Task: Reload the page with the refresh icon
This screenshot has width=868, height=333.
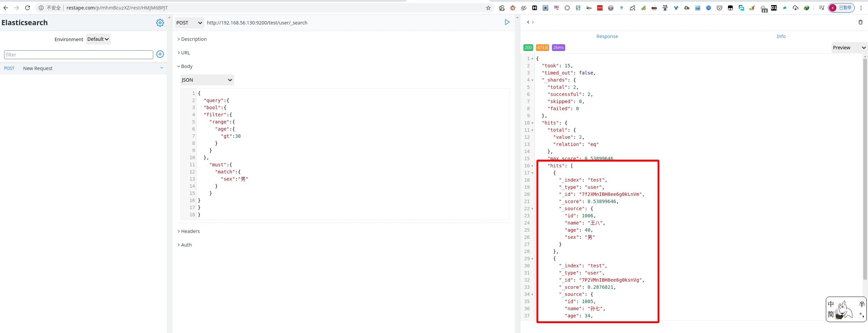Action: pos(27,7)
